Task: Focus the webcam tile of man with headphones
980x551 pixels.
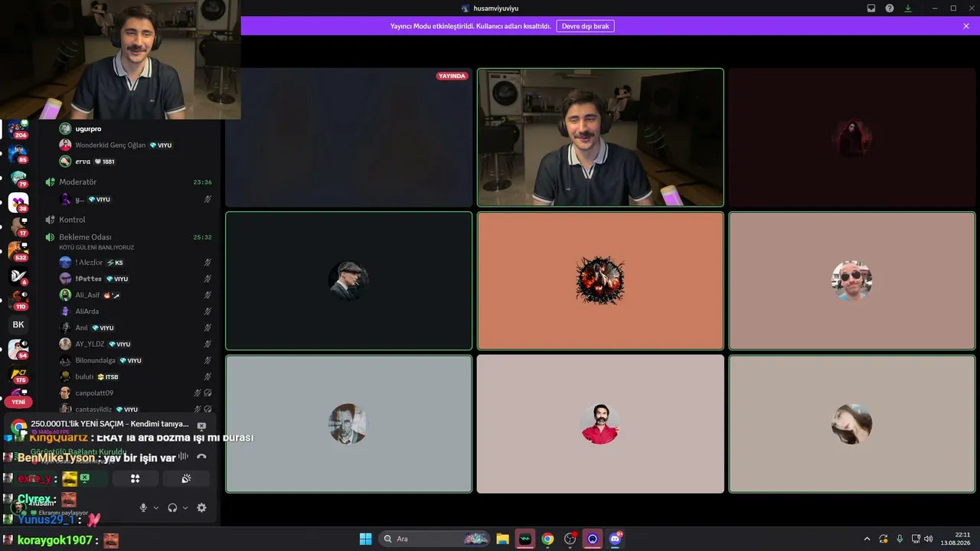Action: click(x=600, y=138)
